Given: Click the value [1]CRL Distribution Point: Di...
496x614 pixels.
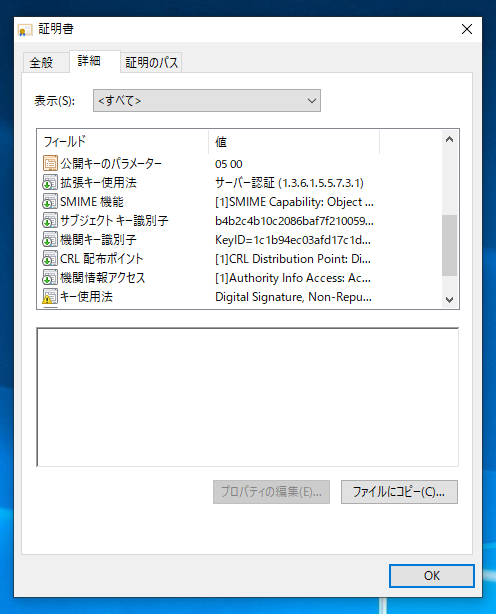Looking at the screenshot, I should 293,259.
